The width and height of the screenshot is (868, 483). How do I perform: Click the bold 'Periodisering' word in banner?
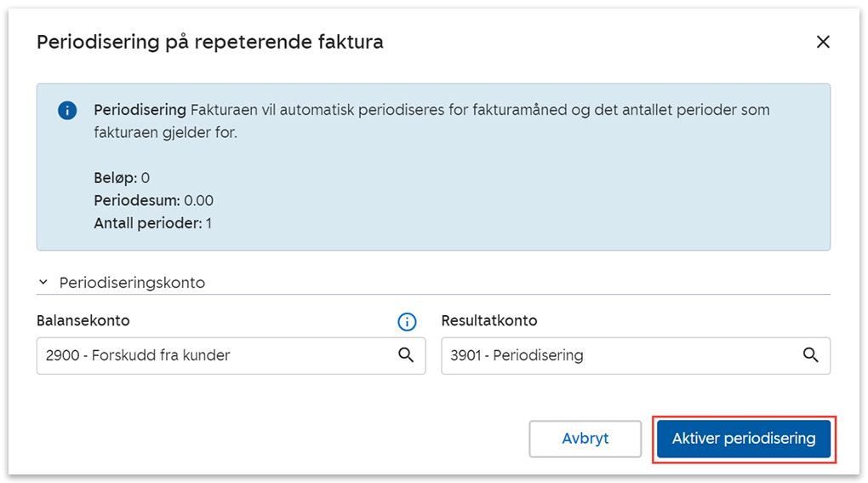coord(140,110)
